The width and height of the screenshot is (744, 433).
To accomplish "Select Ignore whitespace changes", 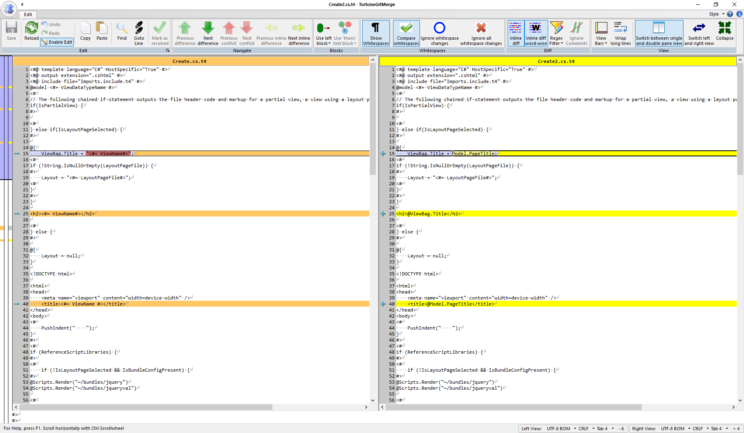I will pos(439,33).
